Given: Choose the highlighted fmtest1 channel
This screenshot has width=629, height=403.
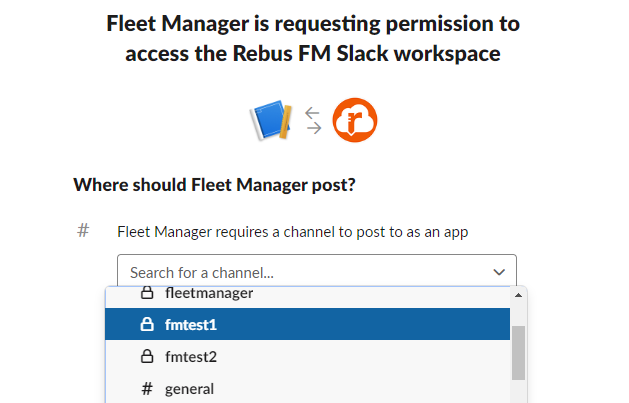Looking at the screenshot, I should [x=191, y=324].
